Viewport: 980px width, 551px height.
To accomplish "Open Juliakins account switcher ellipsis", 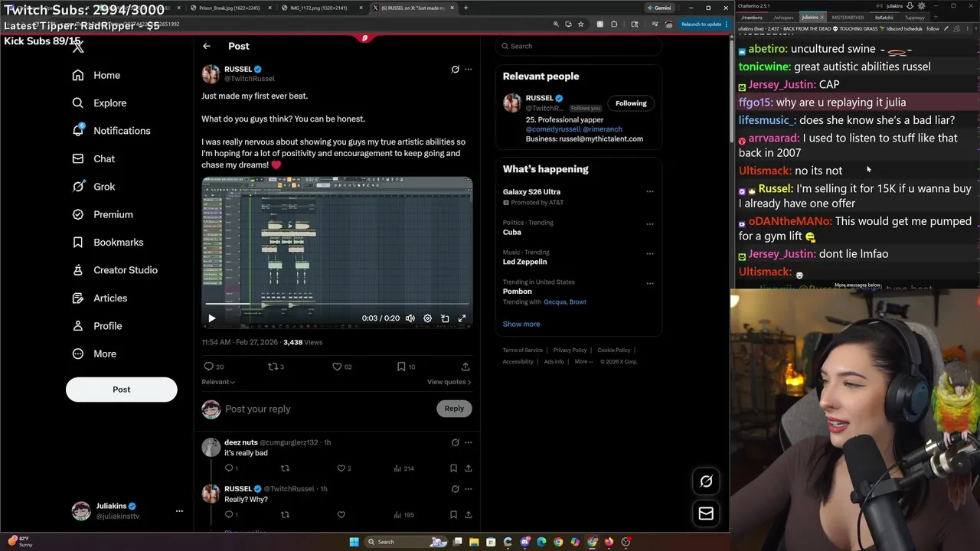I will point(179,510).
